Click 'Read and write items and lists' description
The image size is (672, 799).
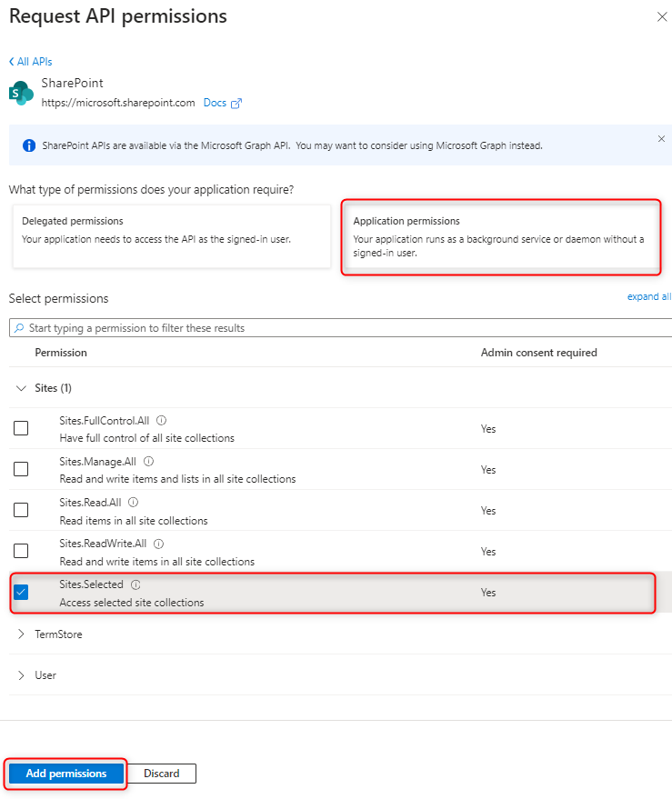tap(177, 479)
